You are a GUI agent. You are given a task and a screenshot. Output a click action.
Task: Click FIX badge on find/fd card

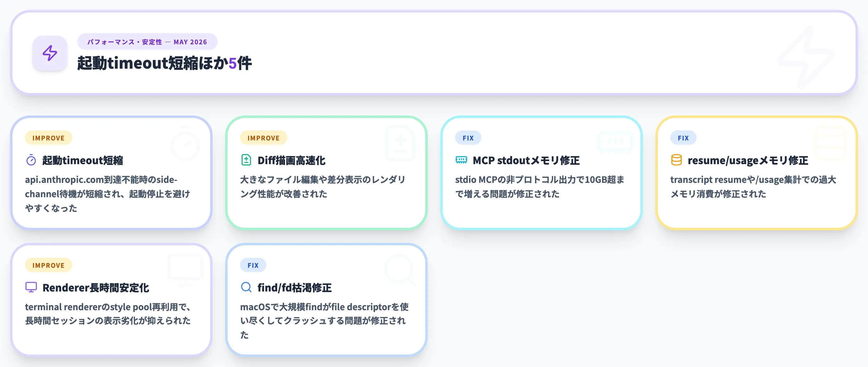[x=253, y=265]
